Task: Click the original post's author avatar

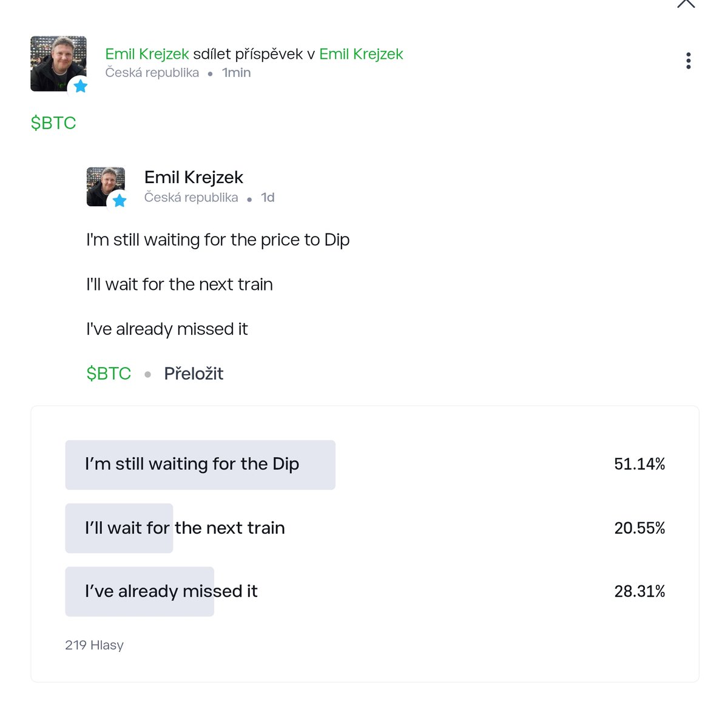Action: click(x=104, y=186)
